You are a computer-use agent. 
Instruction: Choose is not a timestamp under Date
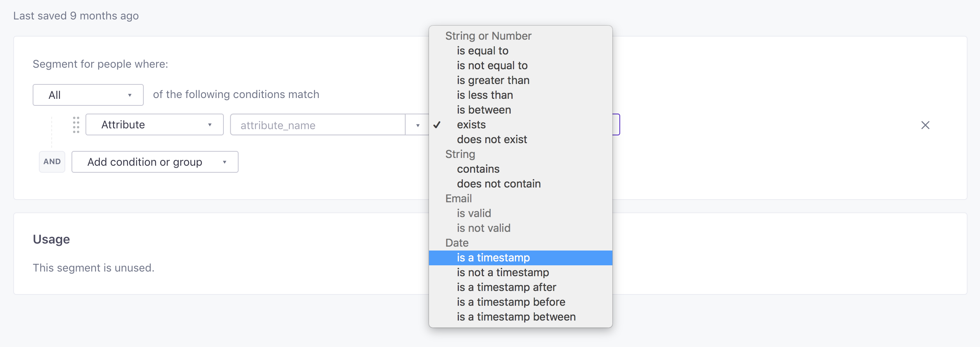tap(503, 272)
